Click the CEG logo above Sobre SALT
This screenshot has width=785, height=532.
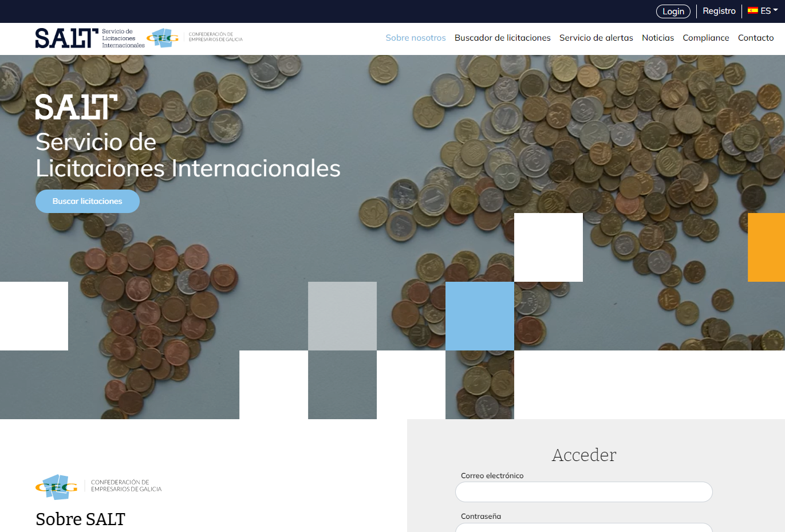pyautogui.click(x=98, y=486)
